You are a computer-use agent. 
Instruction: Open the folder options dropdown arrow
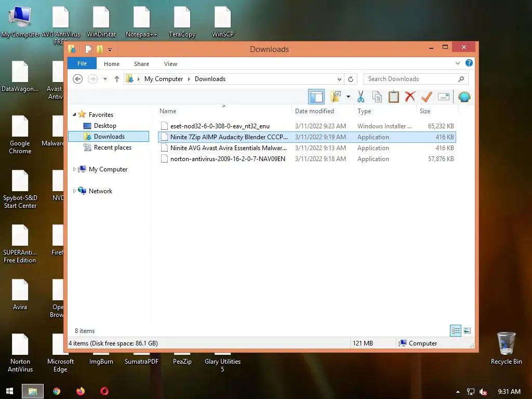(x=349, y=97)
